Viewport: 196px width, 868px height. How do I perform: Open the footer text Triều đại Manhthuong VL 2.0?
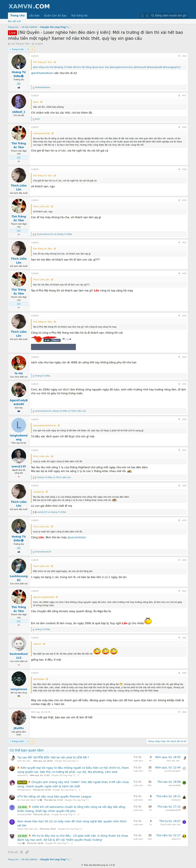click(x=98, y=865)
